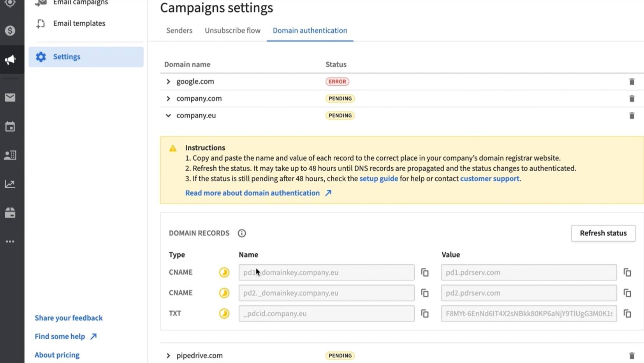Select the Contacts icon in the sidebar

[x=10, y=155]
